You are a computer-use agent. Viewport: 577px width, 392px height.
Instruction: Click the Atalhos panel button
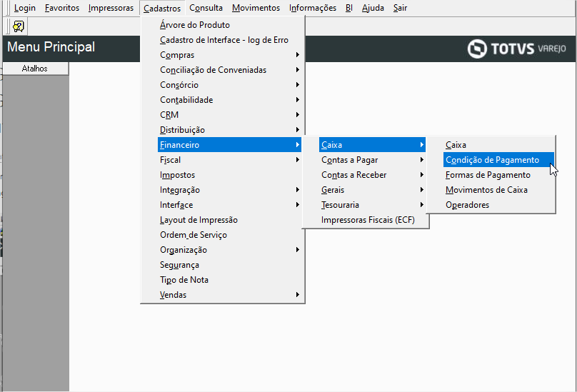(35, 69)
